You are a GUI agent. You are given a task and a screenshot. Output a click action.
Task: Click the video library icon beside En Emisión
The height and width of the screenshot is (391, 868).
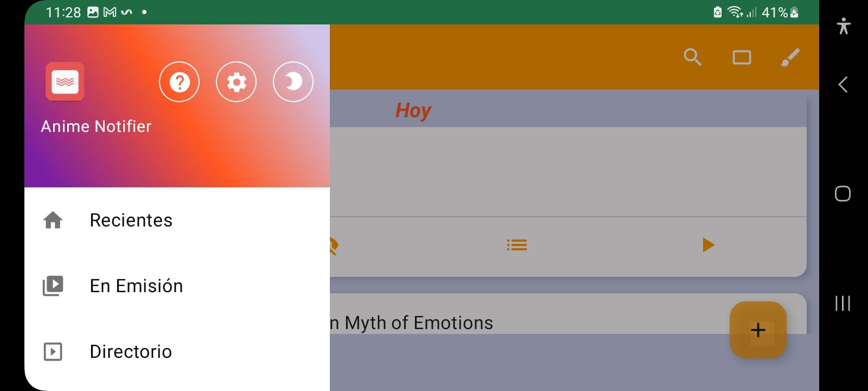(x=53, y=286)
